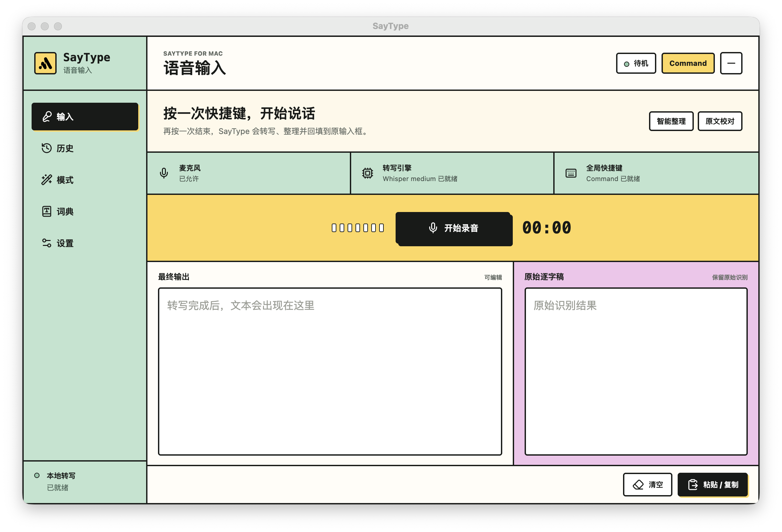The height and width of the screenshot is (532, 782).
Task: Click the '已就绪' text under 本地转写
Action: pos(58,488)
